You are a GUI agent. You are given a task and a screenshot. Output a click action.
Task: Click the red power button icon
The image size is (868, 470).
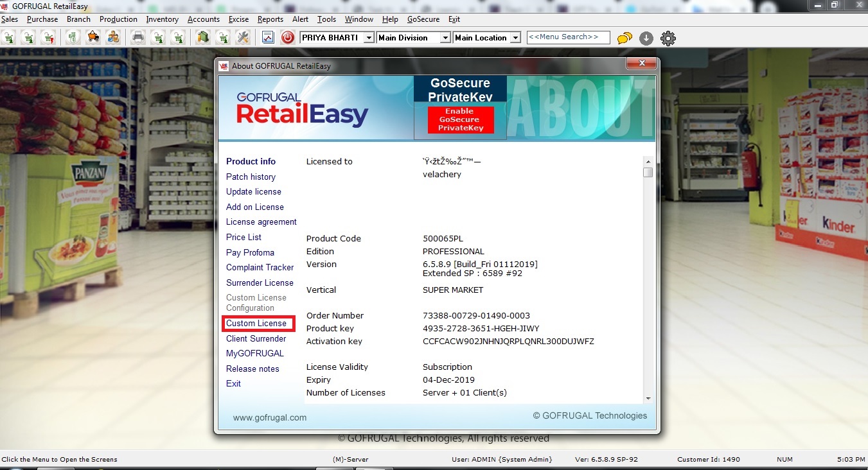pyautogui.click(x=287, y=37)
